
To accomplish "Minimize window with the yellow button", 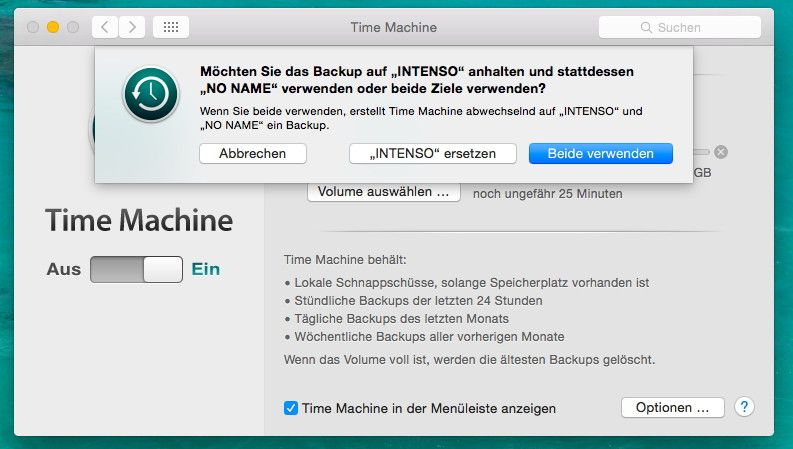I will click(53, 27).
